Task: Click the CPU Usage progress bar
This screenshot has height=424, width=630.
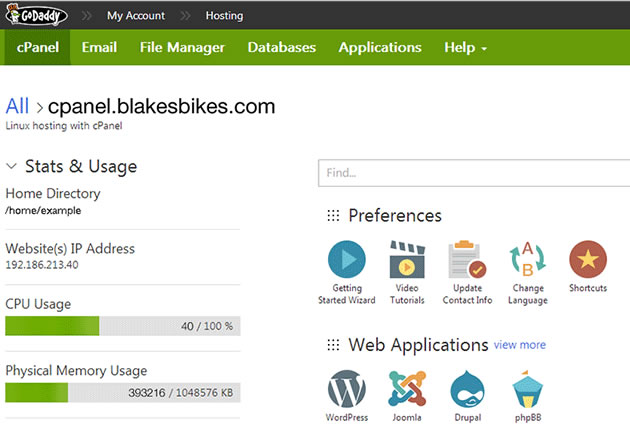Action: click(123, 326)
